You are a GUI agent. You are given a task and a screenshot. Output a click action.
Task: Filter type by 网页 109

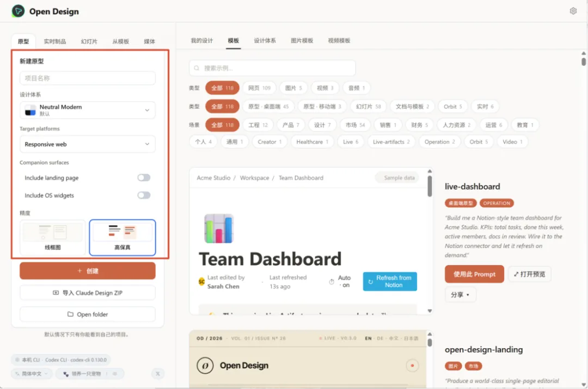coord(259,88)
